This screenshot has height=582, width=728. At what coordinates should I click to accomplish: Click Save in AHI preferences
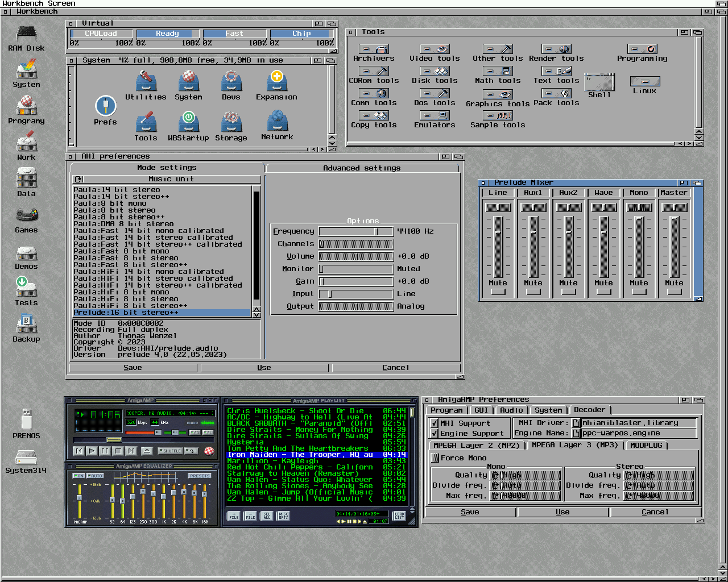pos(133,368)
